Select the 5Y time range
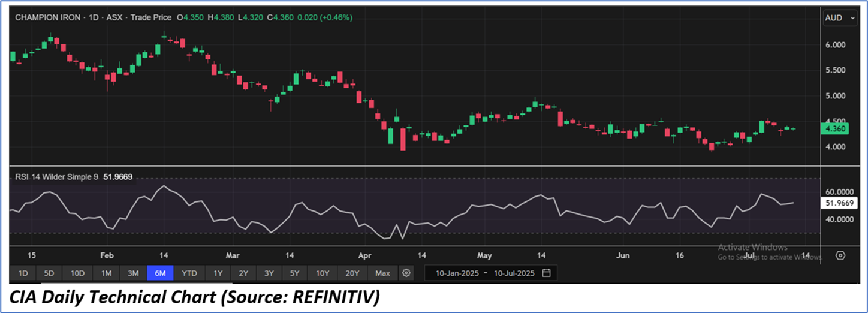The image size is (868, 313). [x=294, y=273]
